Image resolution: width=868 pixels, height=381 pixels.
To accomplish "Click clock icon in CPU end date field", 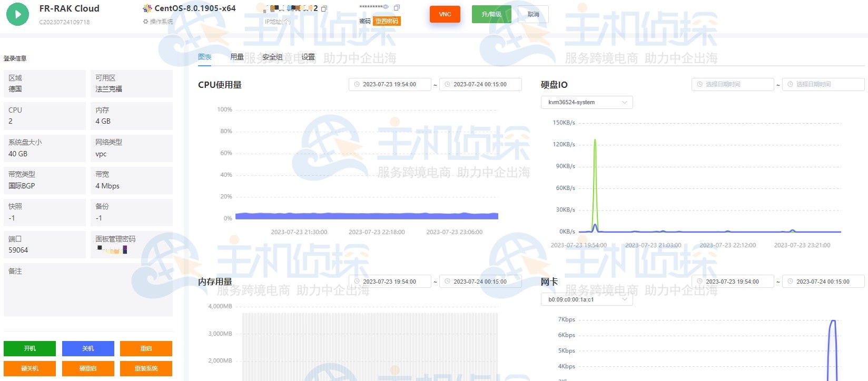I will (447, 84).
